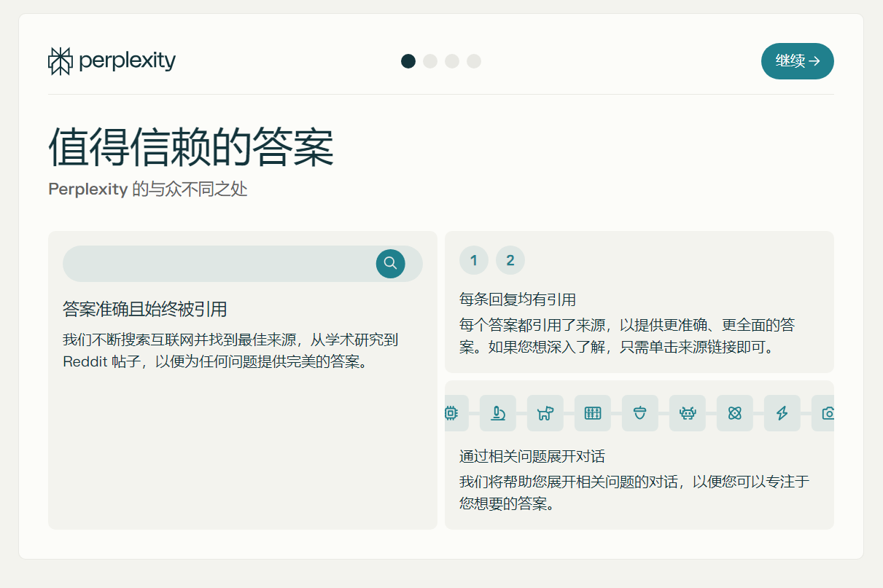This screenshot has height=588, width=883.
Task: Select the CPU chip topic icon
Action: [451, 413]
